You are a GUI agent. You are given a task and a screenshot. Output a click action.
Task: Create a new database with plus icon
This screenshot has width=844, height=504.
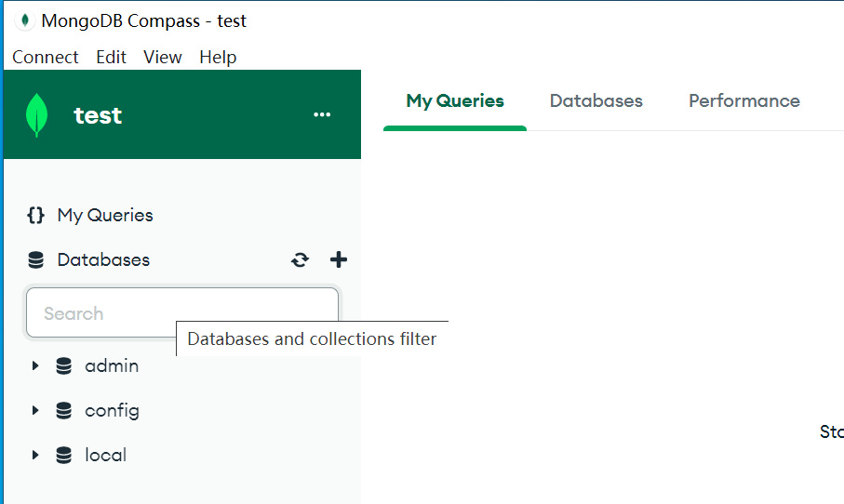(339, 259)
